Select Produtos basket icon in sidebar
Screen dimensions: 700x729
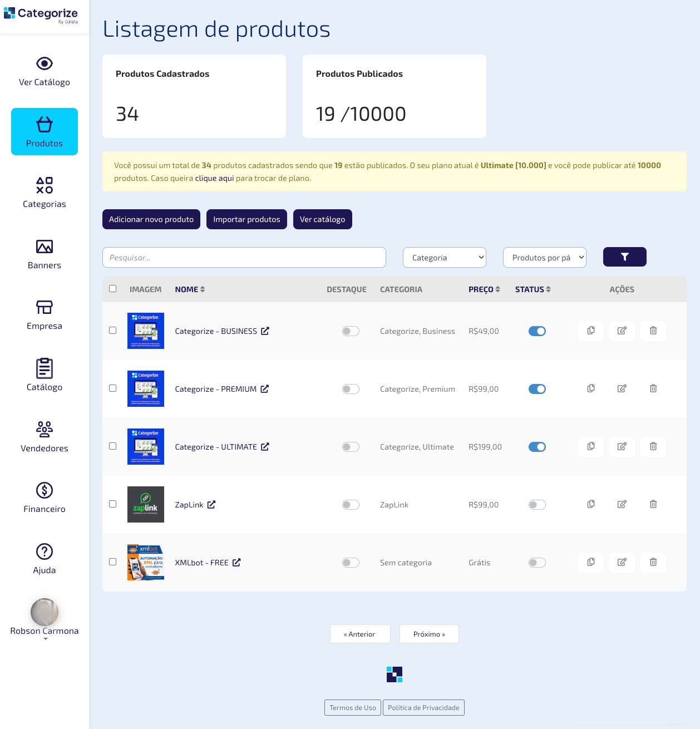[45, 124]
